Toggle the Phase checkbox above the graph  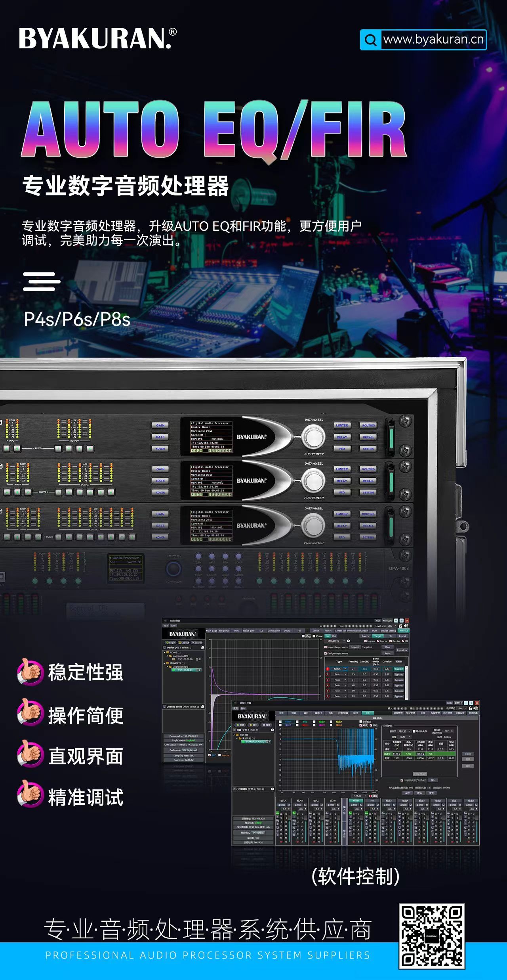point(314,636)
